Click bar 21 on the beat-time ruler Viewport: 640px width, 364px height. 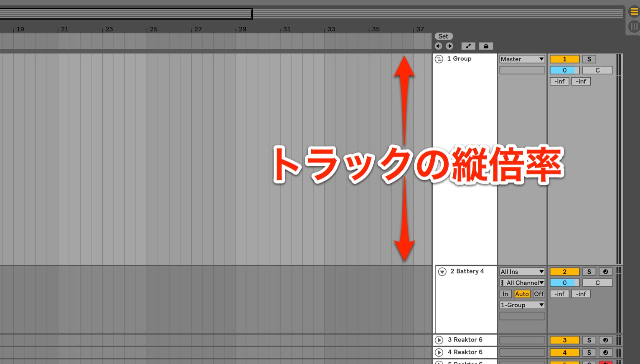pyautogui.click(x=65, y=29)
